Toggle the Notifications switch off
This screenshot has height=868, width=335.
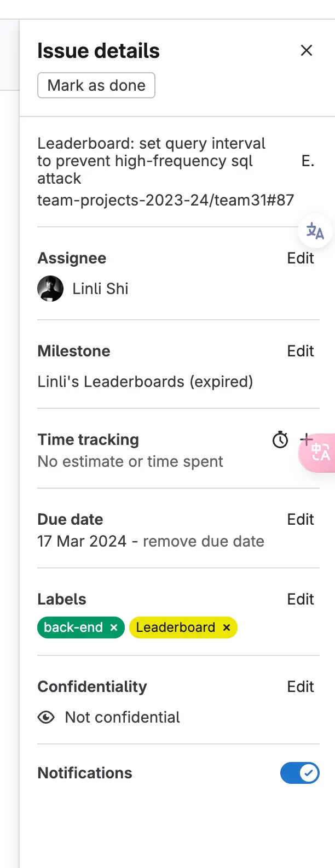(300, 773)
